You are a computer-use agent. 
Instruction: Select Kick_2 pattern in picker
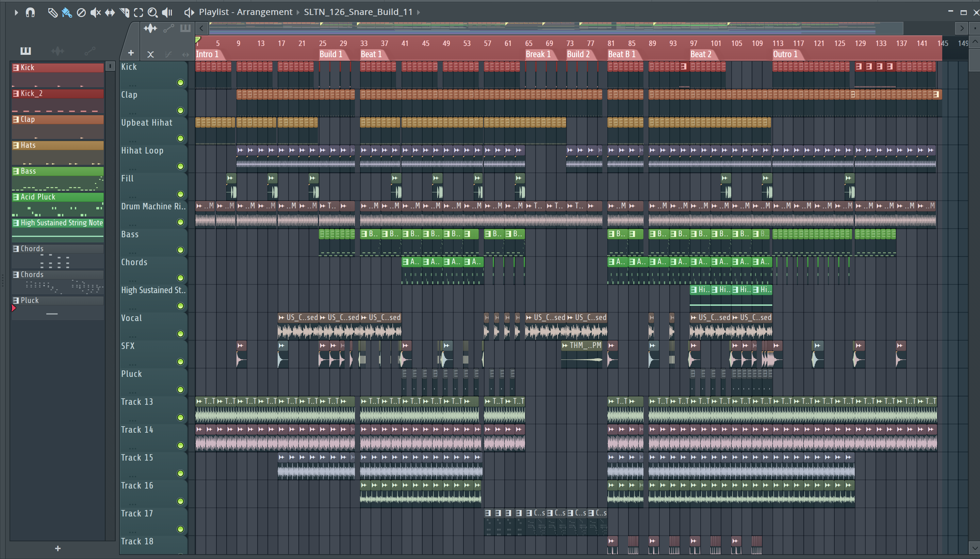pyautogui.click(x=58, y=101)
